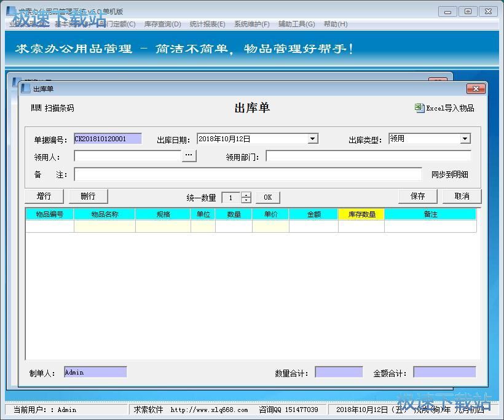This screenshot has width=504, height=420.
Task: Click 同步到明细 next to remarks field
Action: click(x=449, y=174)
